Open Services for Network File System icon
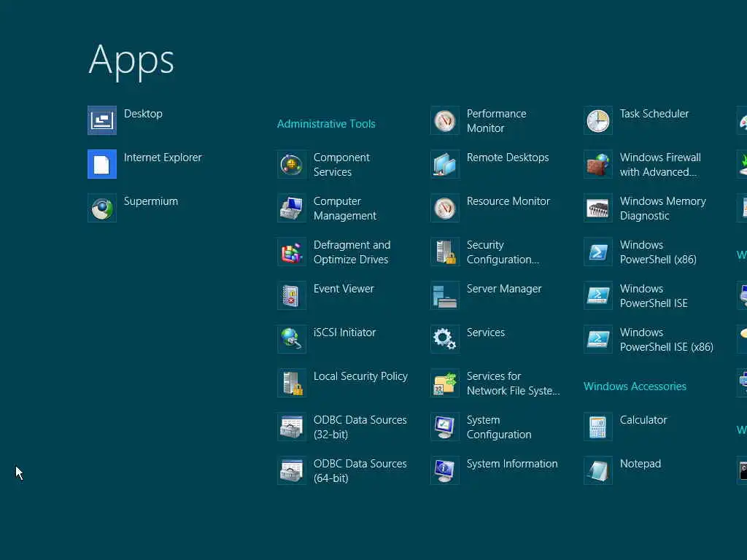Image resolution: width=747 pixels, height=560 pixels. point(445,384)
